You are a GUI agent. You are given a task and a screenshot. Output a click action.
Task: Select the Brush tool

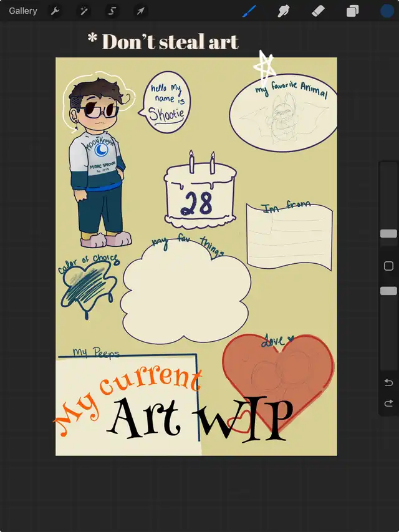click(x=249, y=11)
